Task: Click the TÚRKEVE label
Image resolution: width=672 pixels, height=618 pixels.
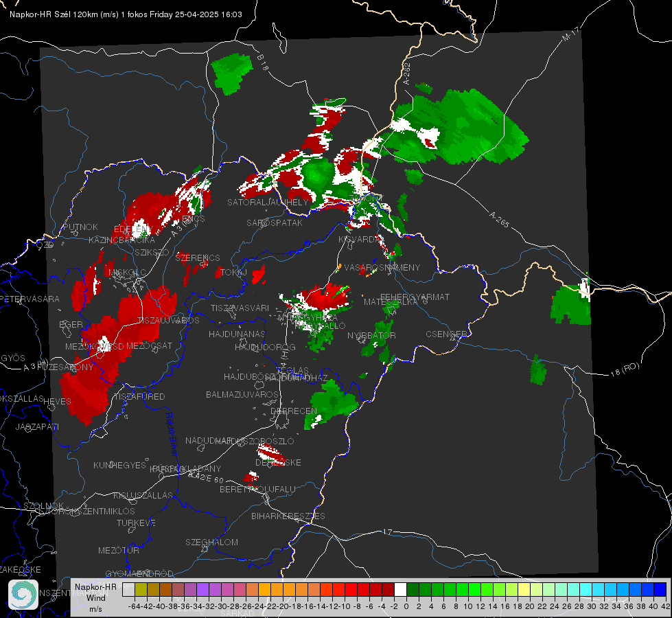Action: [137, 523]
